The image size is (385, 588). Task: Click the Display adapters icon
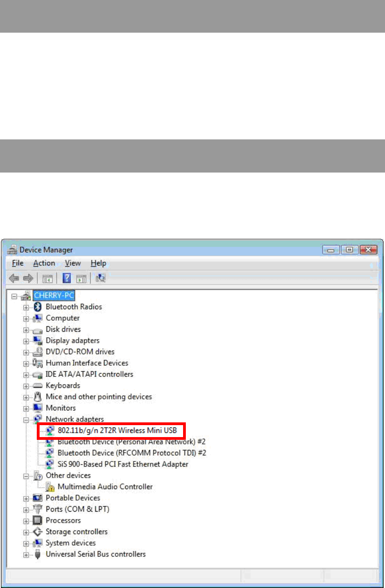click(38, 340)
